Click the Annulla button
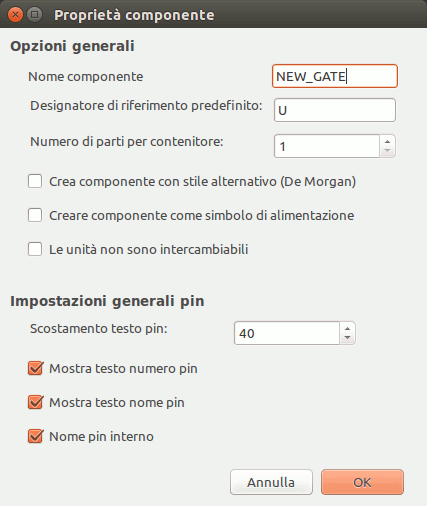The height and width of the screenshot is (506, 427). [271, 482]
